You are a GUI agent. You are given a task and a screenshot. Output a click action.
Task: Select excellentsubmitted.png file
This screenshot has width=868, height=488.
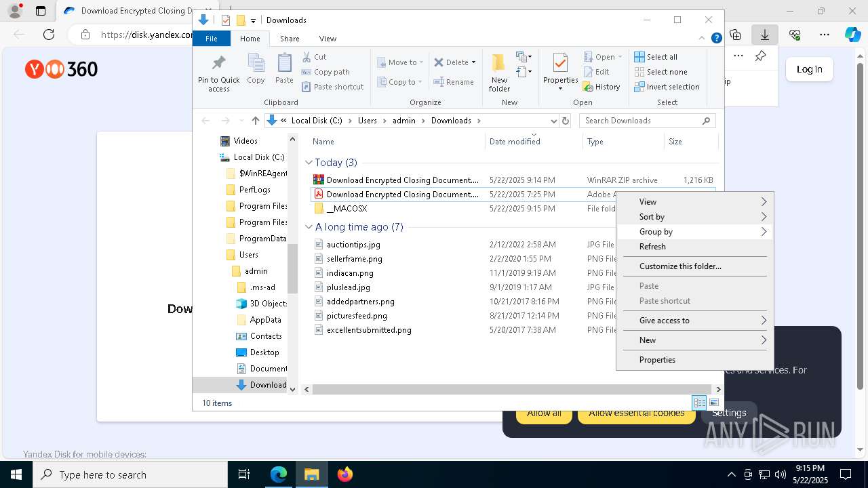(x=369, y=330)
